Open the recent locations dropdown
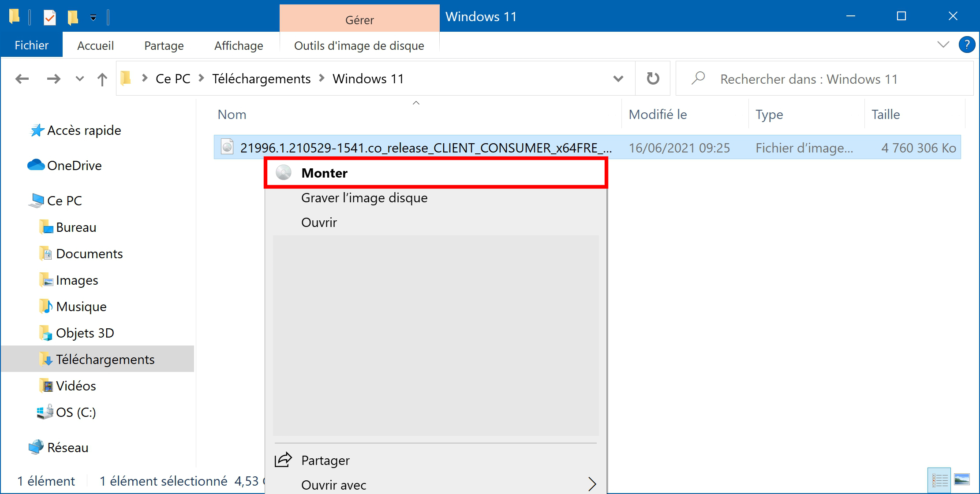 point(79,79)
